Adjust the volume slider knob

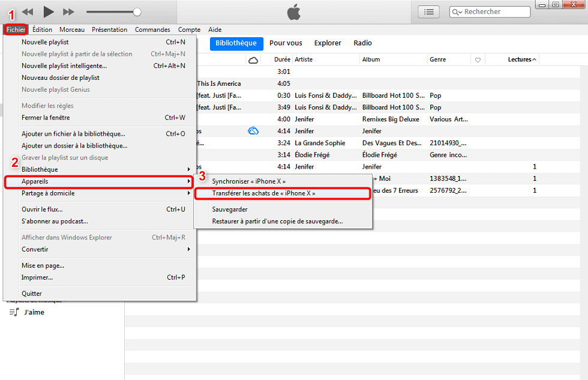pyautogui.click(x=137, y=11)
